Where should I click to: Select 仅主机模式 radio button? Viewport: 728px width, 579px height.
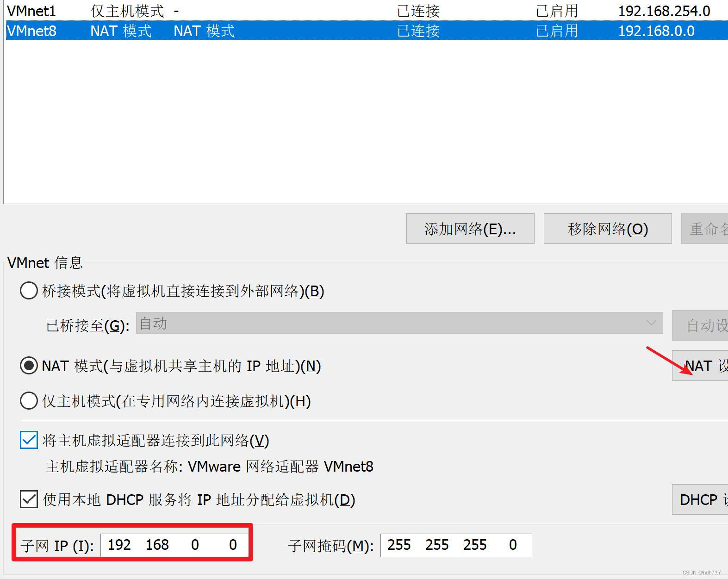tap(29, 400)
